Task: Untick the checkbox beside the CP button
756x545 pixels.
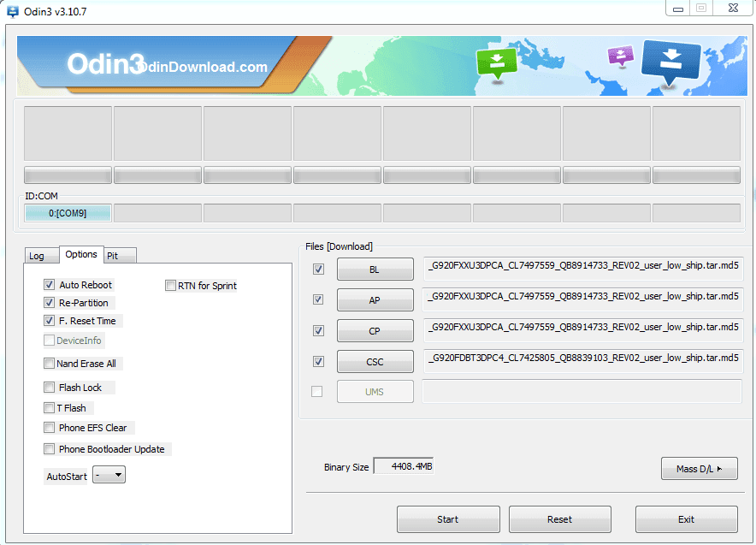Action: pyautogui.click(x=318, y=331)
